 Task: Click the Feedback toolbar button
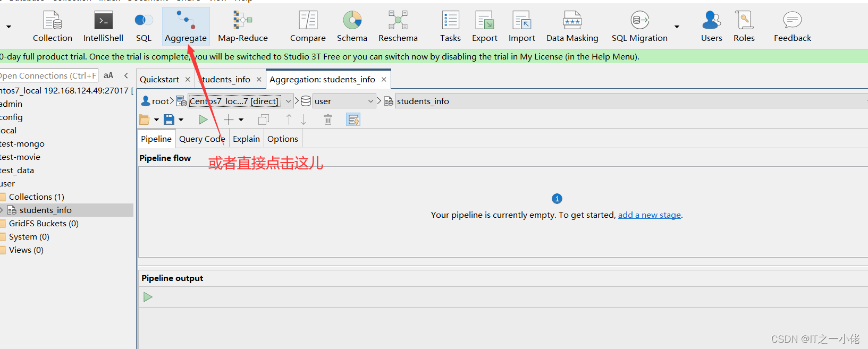click(x=793, y=27)
